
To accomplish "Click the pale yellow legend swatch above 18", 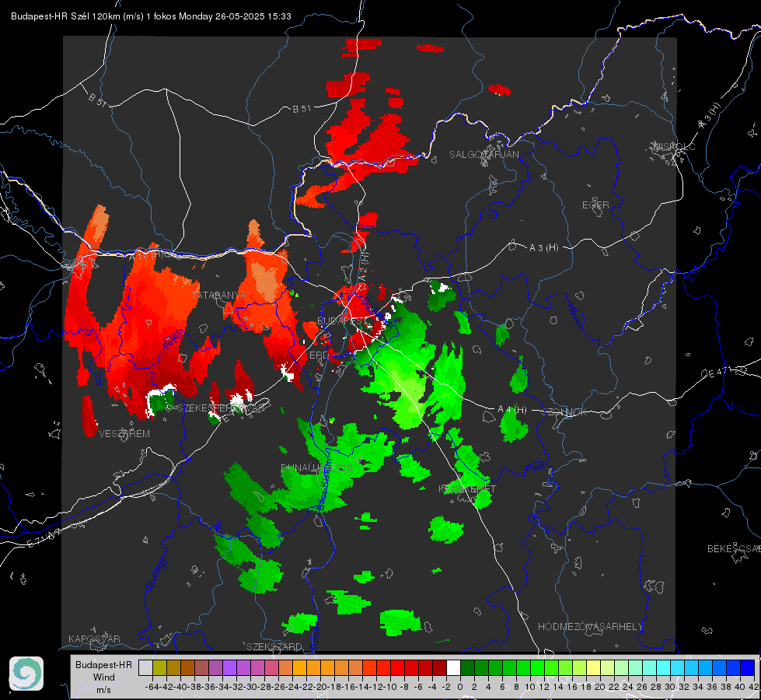I will click(593, 667).
